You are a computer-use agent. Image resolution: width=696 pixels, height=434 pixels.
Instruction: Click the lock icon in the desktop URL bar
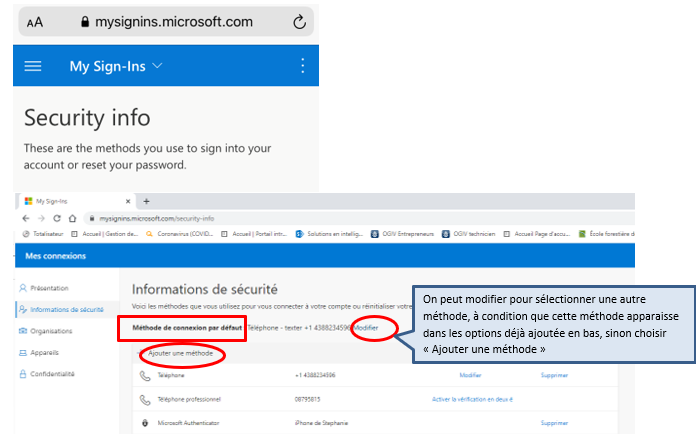point(92,218)
